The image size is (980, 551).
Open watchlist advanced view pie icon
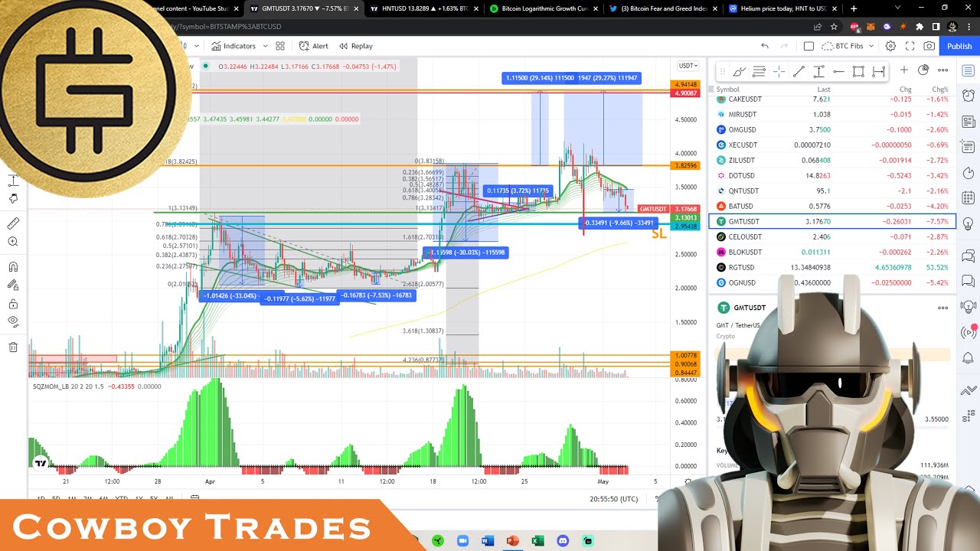(923, 70)
